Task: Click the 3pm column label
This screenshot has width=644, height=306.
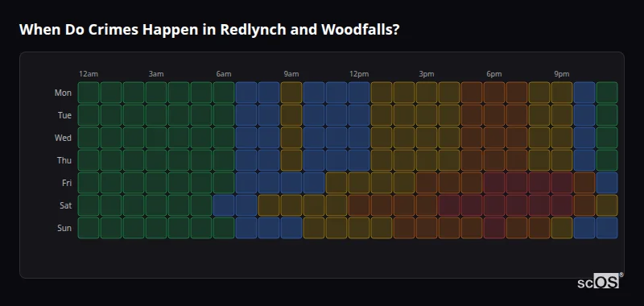Action: [x=427, y=74]
